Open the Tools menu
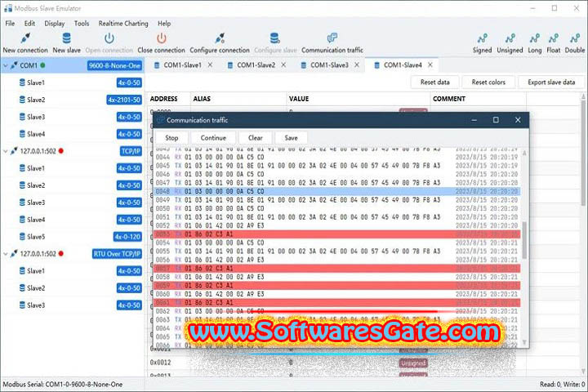Viewport: 588px width, 392px height. (x=82, y=23)
